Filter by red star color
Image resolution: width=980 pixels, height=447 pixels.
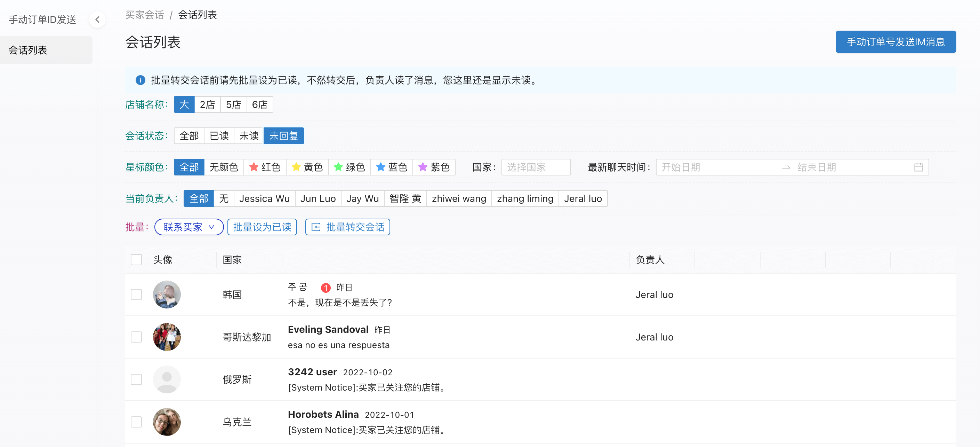point(265,167)
